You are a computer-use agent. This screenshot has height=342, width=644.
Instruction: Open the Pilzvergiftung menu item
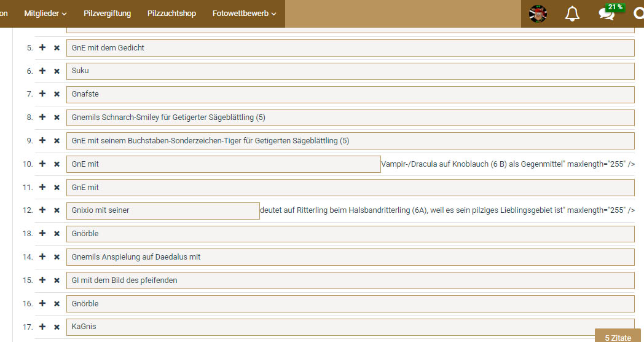point(107,14)
